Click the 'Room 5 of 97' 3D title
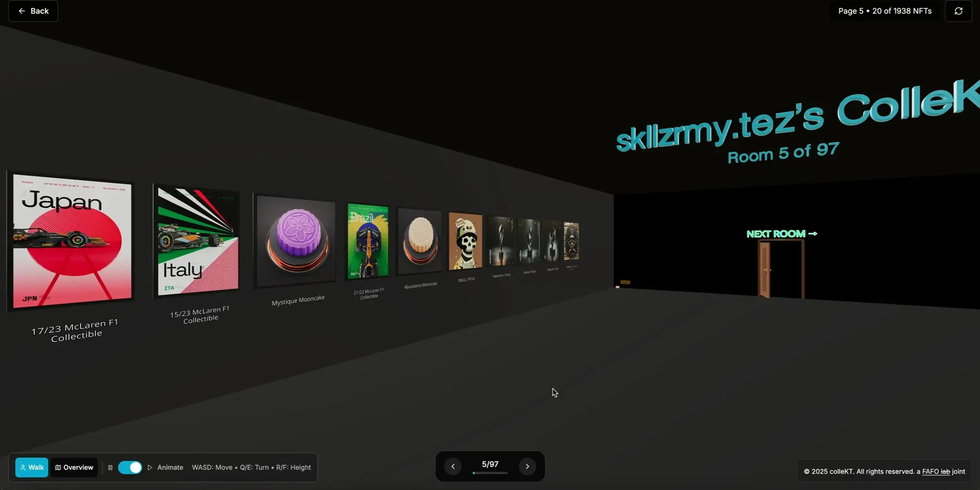 click(783, 152)
